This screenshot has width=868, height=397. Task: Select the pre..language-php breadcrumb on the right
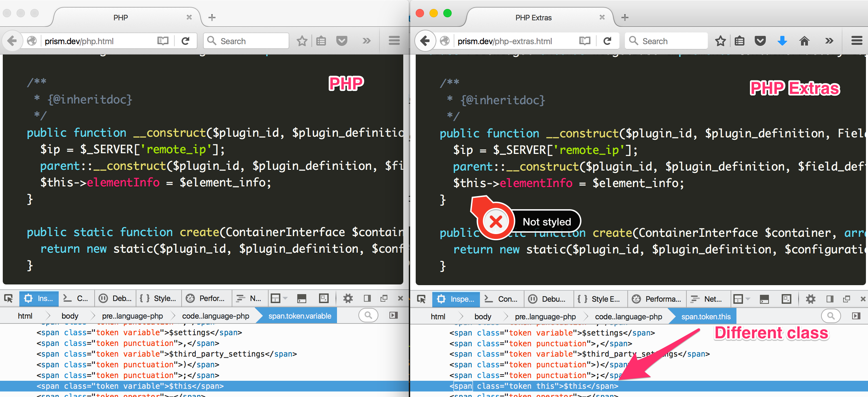pos(545,317)
